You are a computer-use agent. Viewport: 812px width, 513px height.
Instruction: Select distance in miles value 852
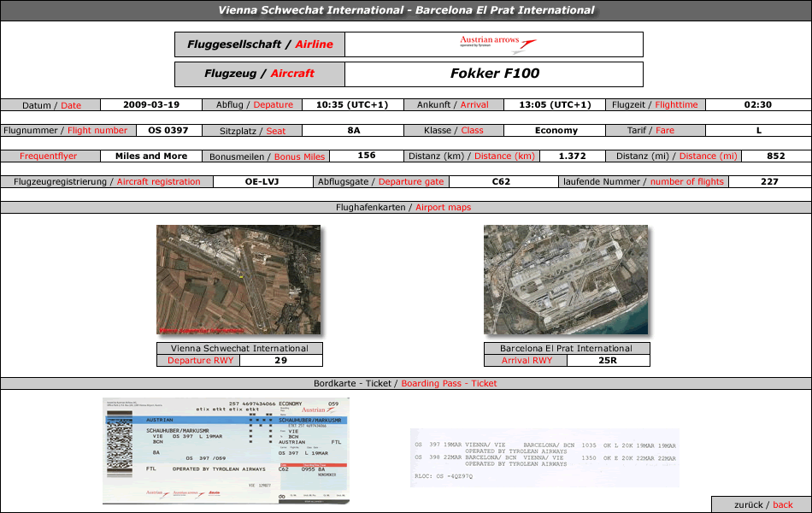click(x=776, y=156)
